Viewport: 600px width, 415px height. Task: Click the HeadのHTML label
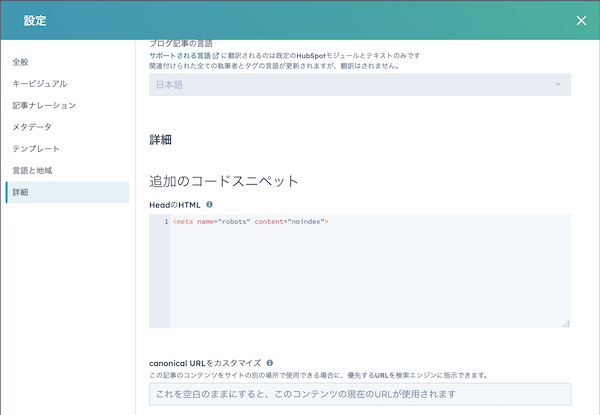175,205
